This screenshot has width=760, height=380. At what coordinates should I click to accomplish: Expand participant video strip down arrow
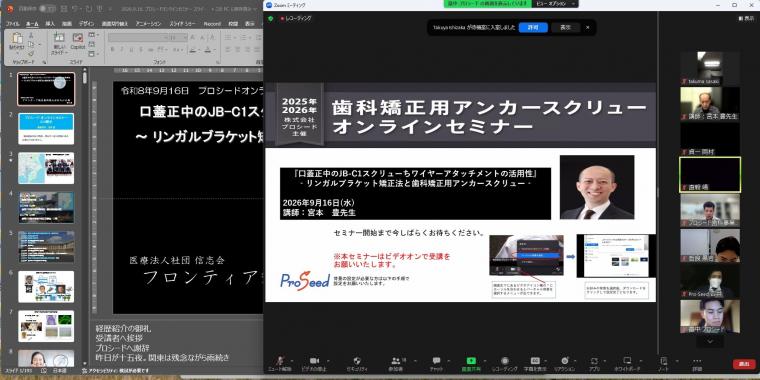710,341
